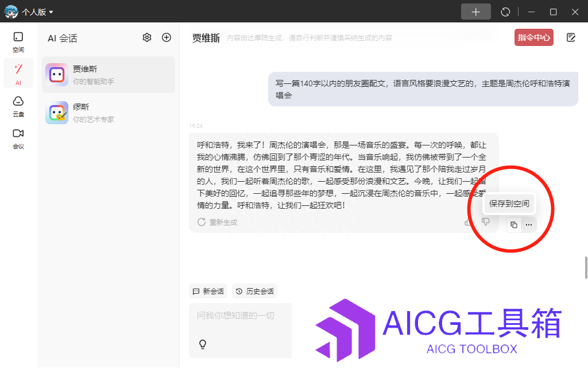Click the edit note icon beside 指令中心
Image resolution: width=588 pixels, height=368 pixels.
click(x=571, y=37)
